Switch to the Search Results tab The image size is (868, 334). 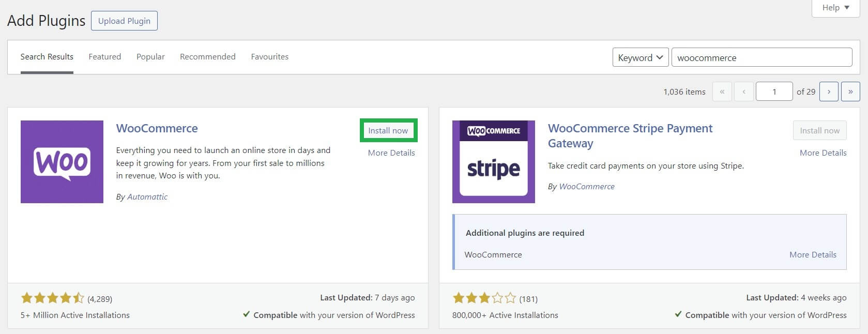pos(47,57)
